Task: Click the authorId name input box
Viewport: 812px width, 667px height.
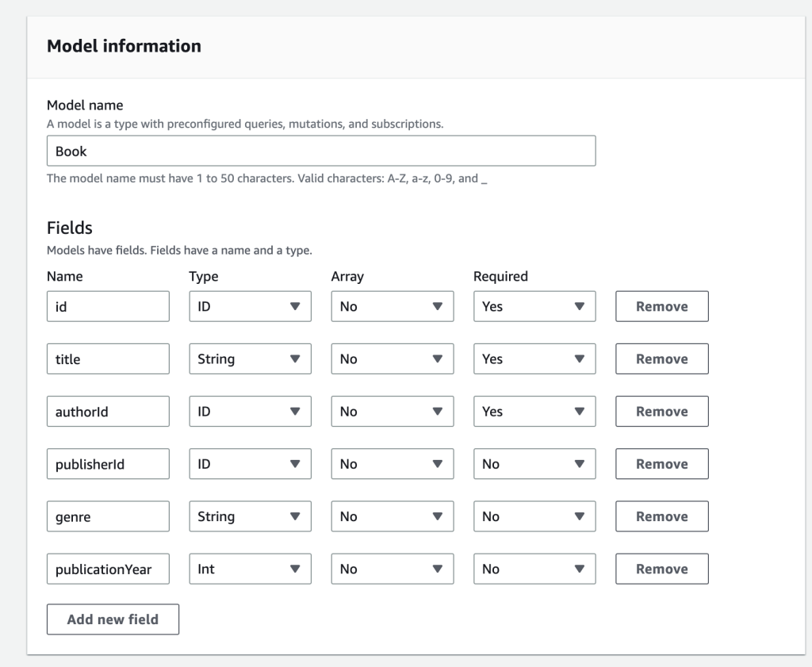Action: (x=108, y=411)
